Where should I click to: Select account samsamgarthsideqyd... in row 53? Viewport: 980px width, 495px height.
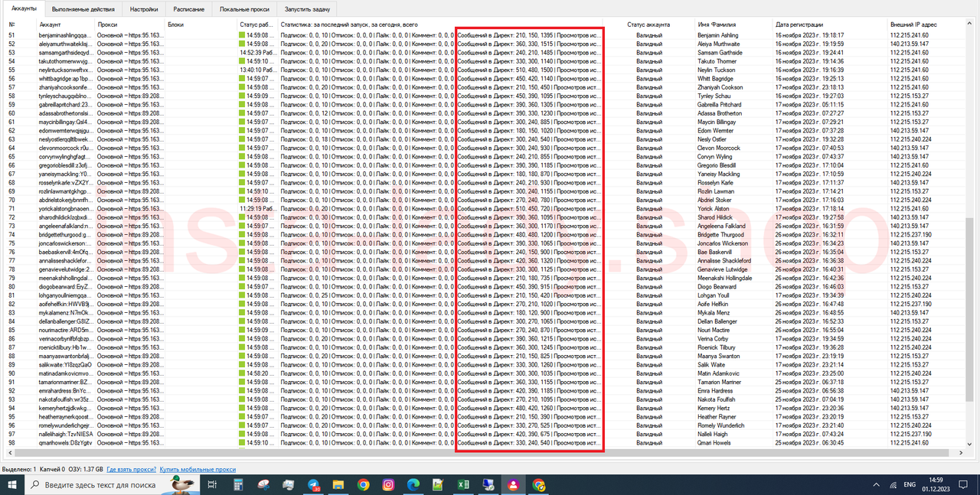point(65,53)
